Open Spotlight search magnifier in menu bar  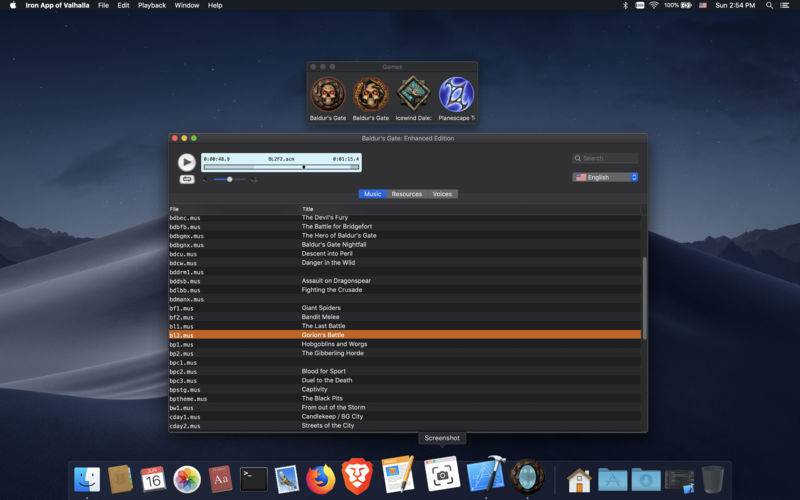click(769, 5)
